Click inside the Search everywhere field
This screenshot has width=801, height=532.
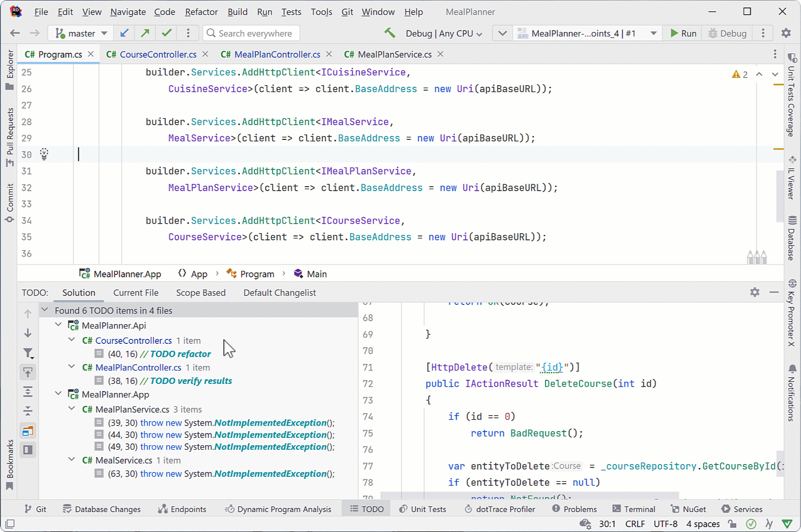251,33
